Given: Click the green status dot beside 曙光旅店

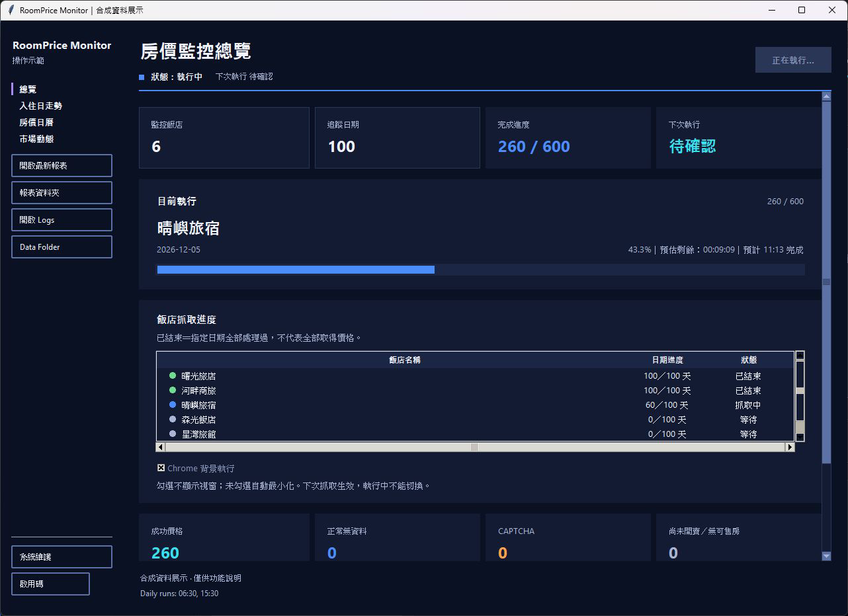Looking at the screenshot, I should click(x=173, y=375).
